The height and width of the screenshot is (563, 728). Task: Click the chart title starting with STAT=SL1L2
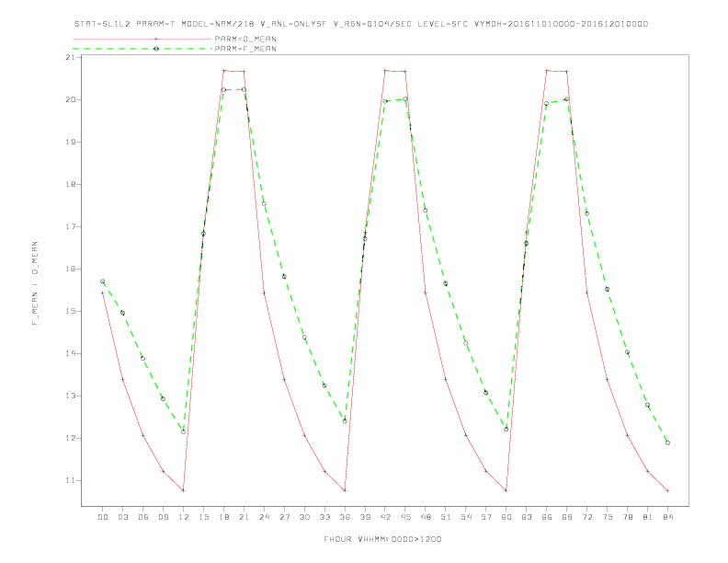coord(361,24)
